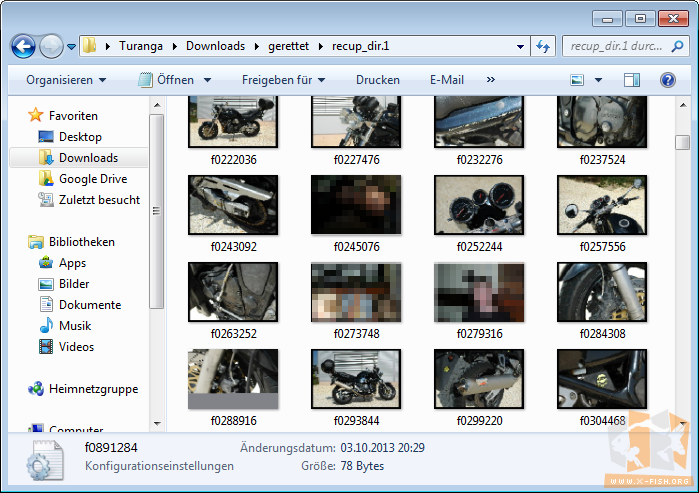Select Turanga in the address path

point(140,46)
